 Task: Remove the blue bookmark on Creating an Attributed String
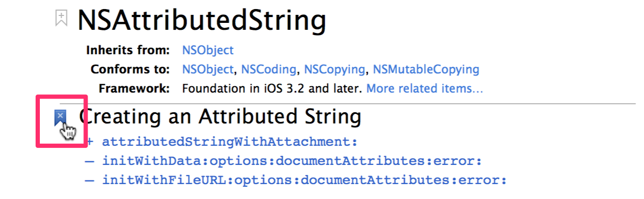pyautogui.click(x=61, y=118)
